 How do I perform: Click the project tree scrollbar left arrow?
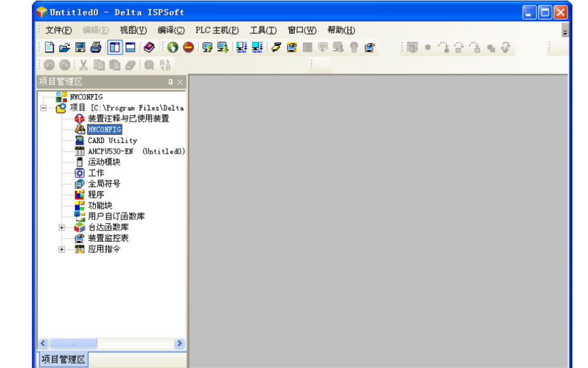point(43,343)
